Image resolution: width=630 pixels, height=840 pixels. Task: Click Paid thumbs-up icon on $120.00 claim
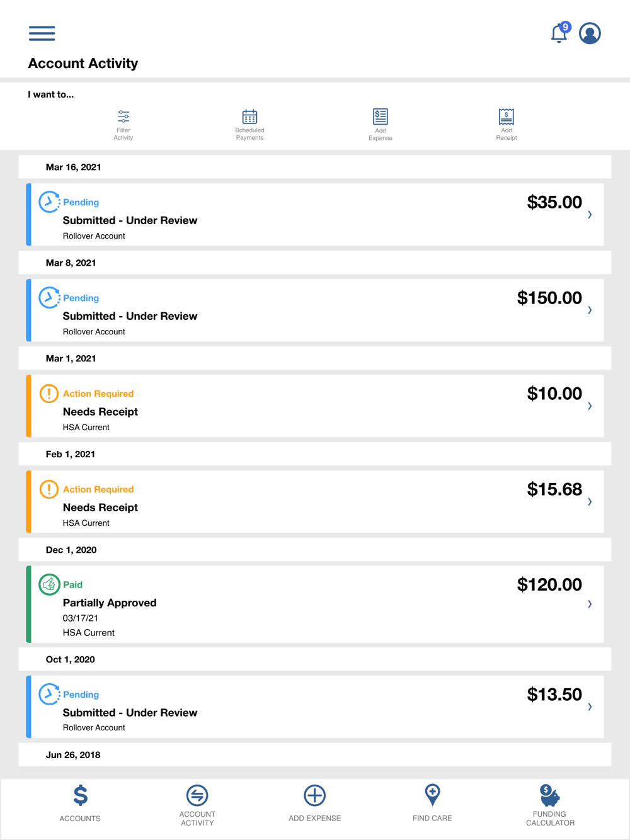pos(49,584)
